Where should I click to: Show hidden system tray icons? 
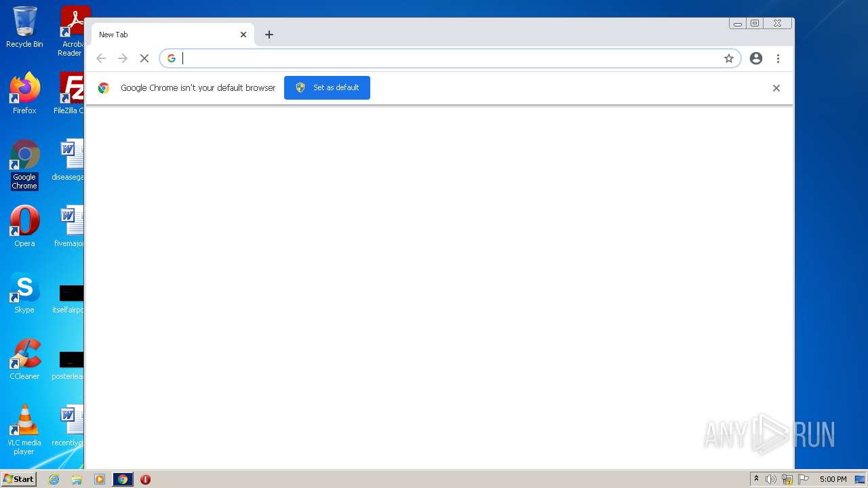click(757, 479)
